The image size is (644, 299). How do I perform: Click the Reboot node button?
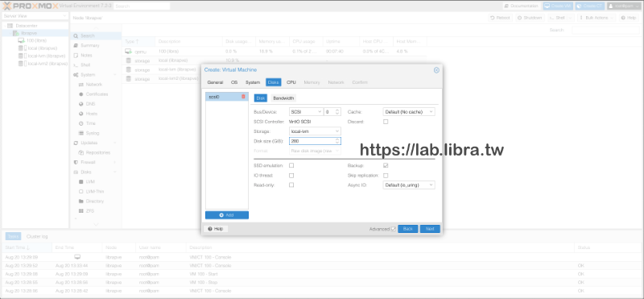point(500,18)
